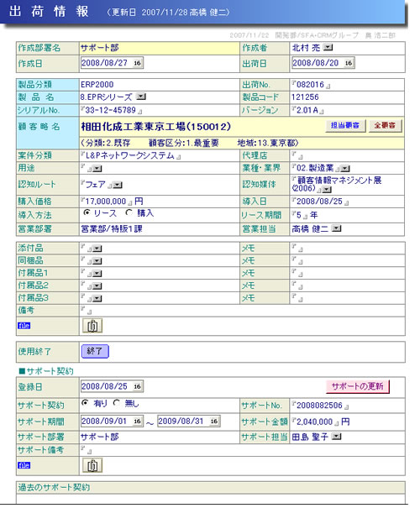
Task: Attach file with upper clipboard icon
Action: 92,326
